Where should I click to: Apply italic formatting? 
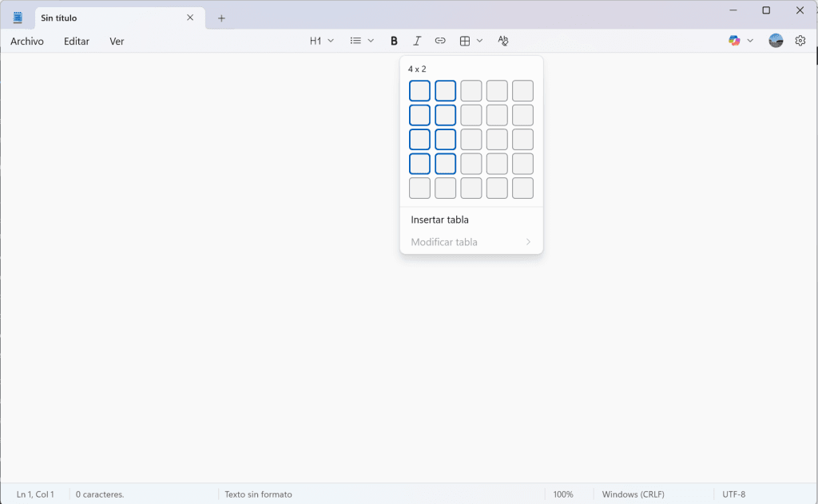[x=417, y=40]
